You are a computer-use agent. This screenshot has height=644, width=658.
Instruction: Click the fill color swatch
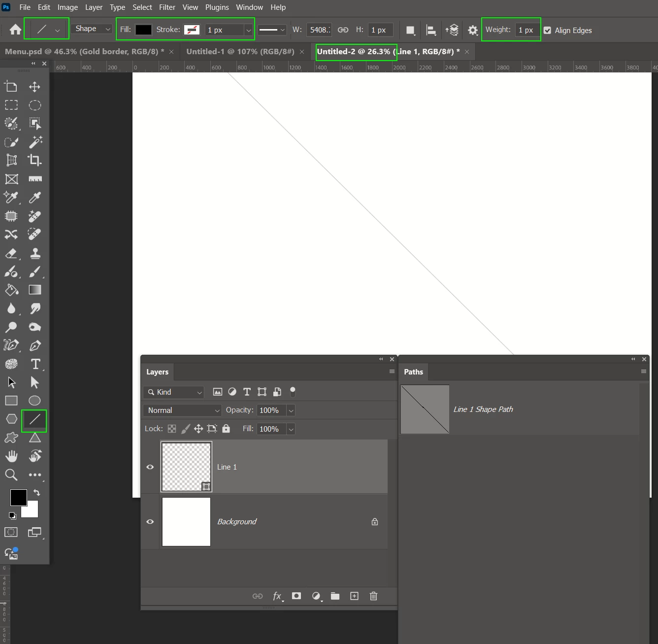pos(143,30)
